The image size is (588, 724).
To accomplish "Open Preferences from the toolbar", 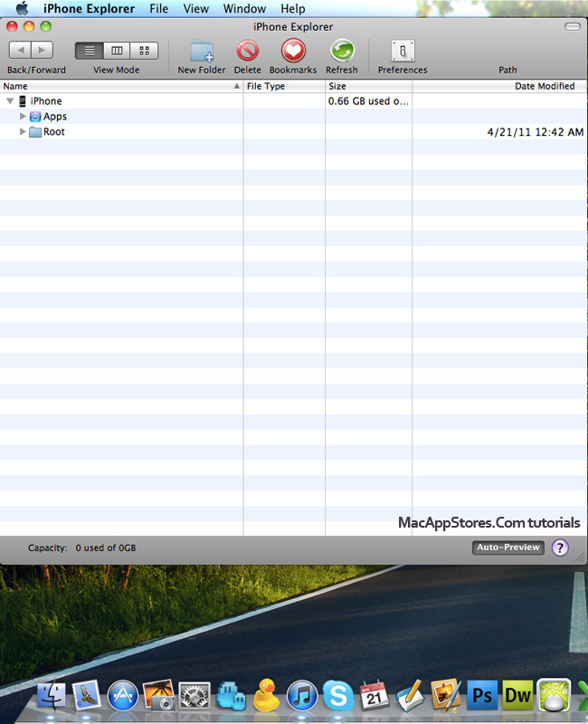I will coord(403,51).
